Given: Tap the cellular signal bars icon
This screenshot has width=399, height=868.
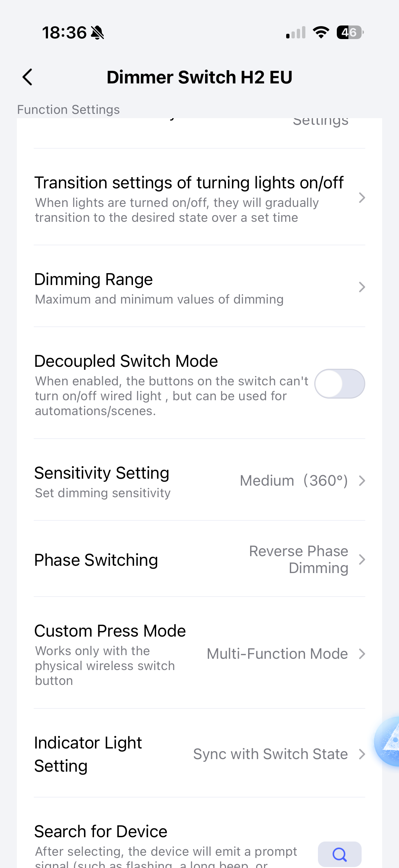Looking at the screenshot, I should coord(296,33).
